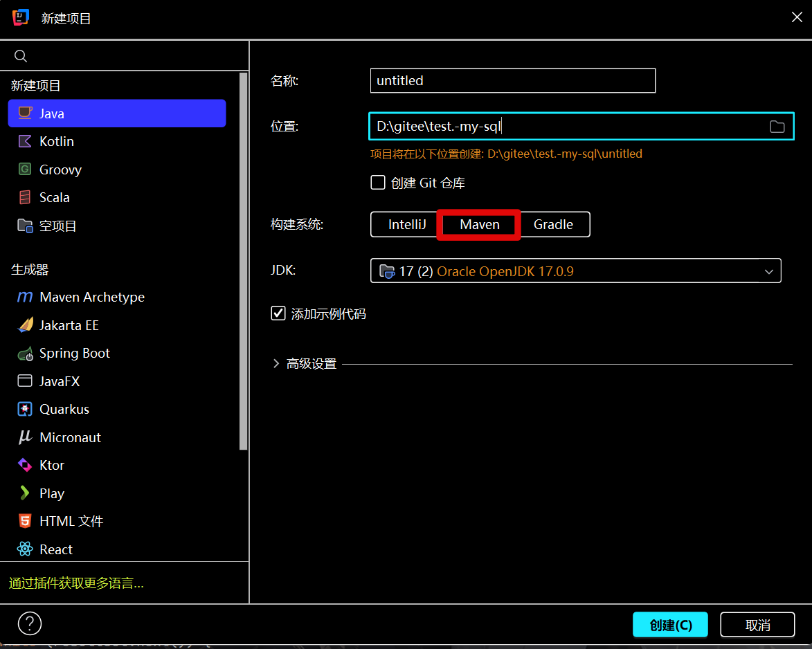Image resolution: width=812 pixels, height=649 pixels.
Task: Click the empty project folder icon
Action: 25,226
